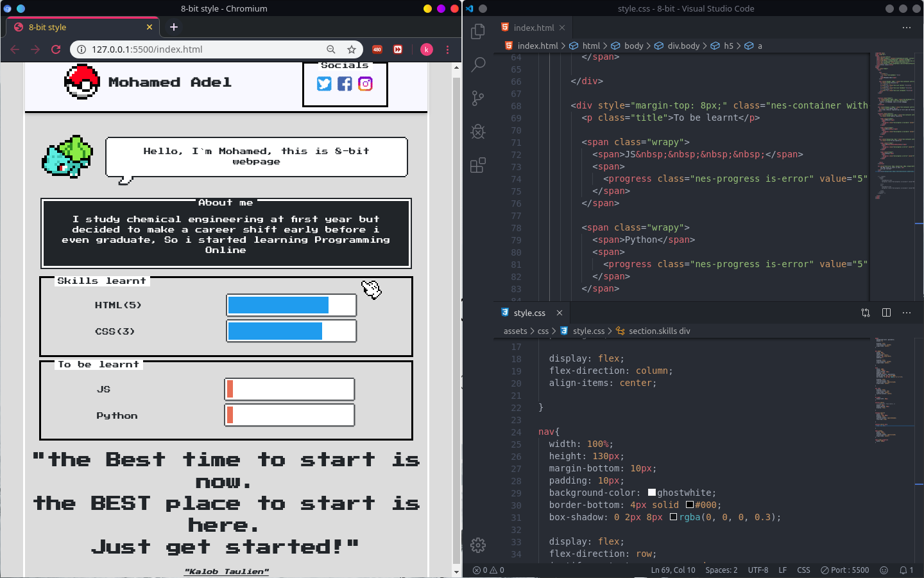Viewport: 924px width, 578px height.
Task: Split the style.css editor
Action: (886, 313)
